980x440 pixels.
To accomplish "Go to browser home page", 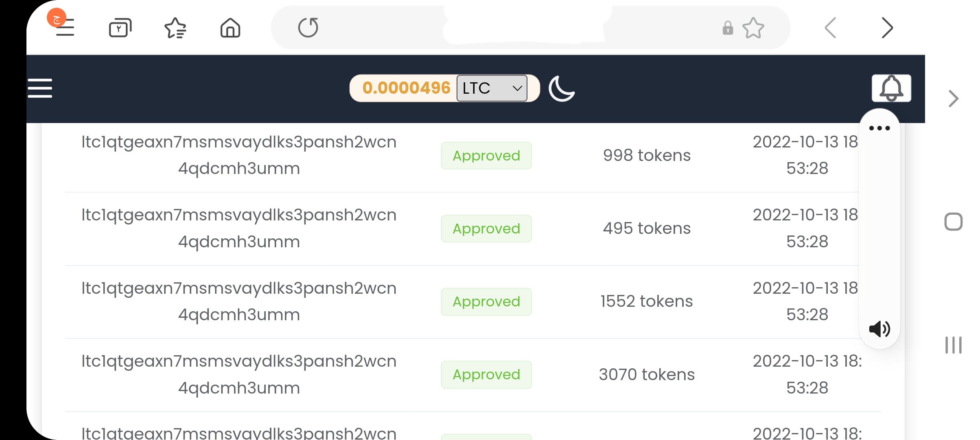I will pyautogui.click(x=230, y=28).
